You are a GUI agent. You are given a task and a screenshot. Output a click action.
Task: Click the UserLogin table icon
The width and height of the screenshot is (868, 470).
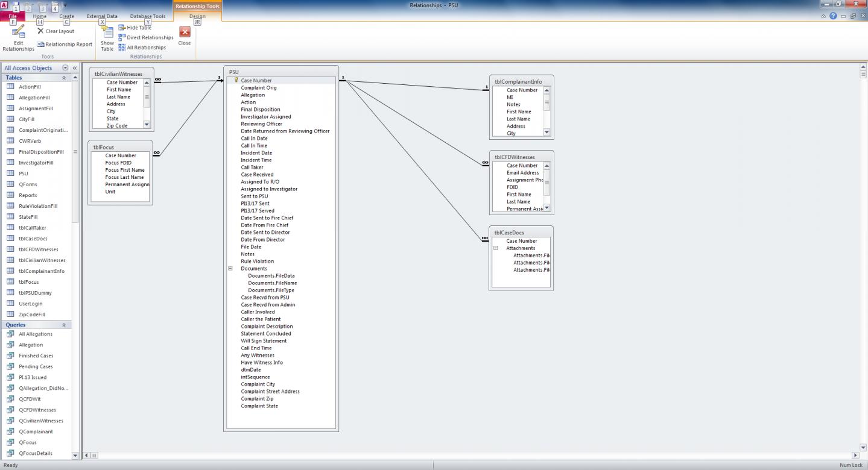coord(10,304)
